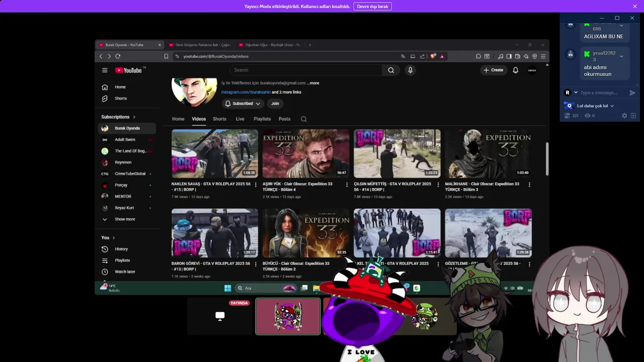Dismiss the streamer mode banner

click(x=635, y=6)
